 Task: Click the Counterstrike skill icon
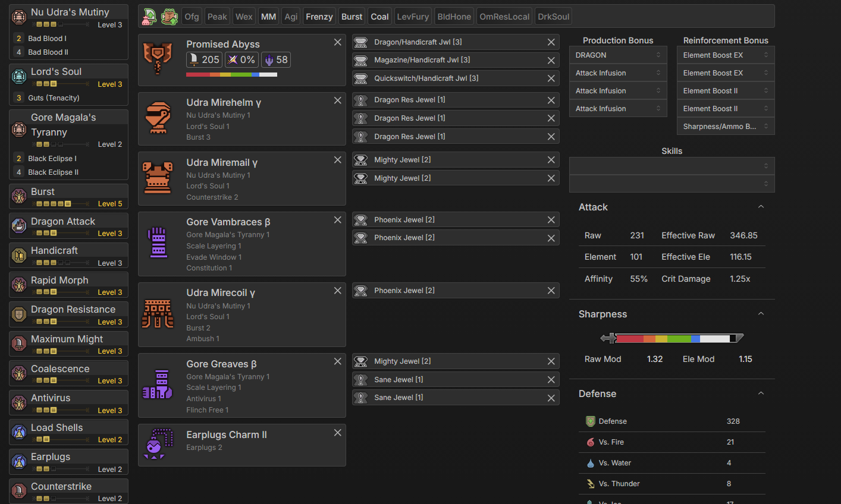[19, 491]
